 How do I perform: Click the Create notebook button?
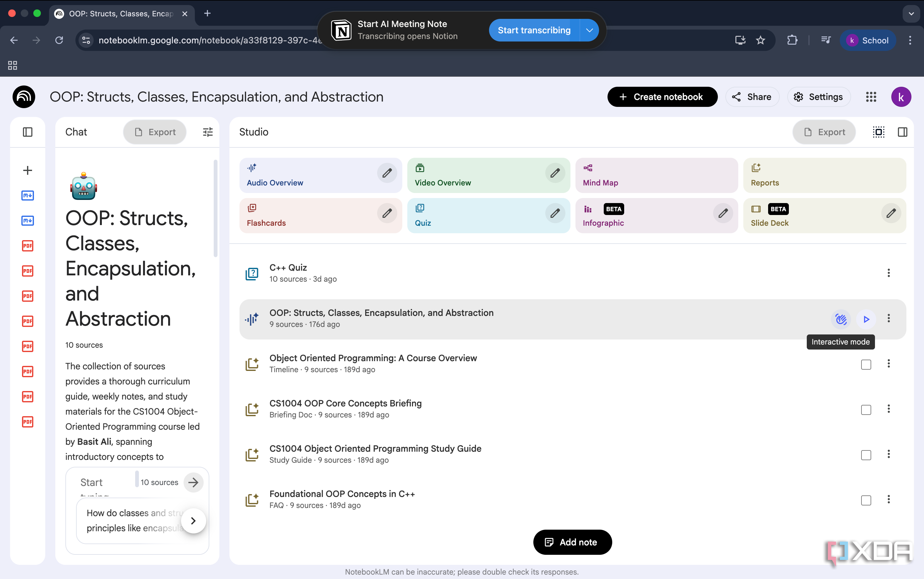(662, 97)
